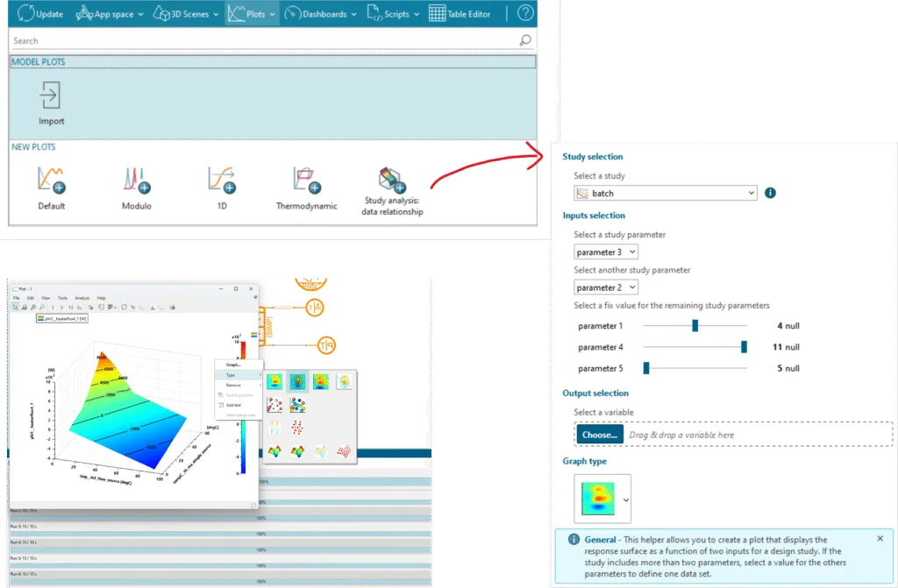Open Study analysis: data relationship plot
This screenshot has height=588, width=898.
point(392,181)
